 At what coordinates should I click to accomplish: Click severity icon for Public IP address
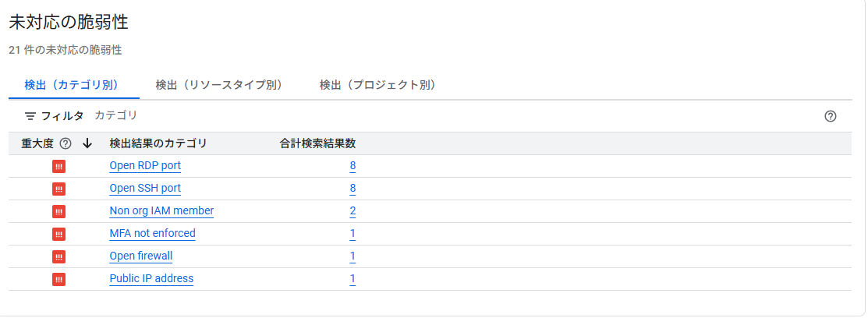point(59,279)
